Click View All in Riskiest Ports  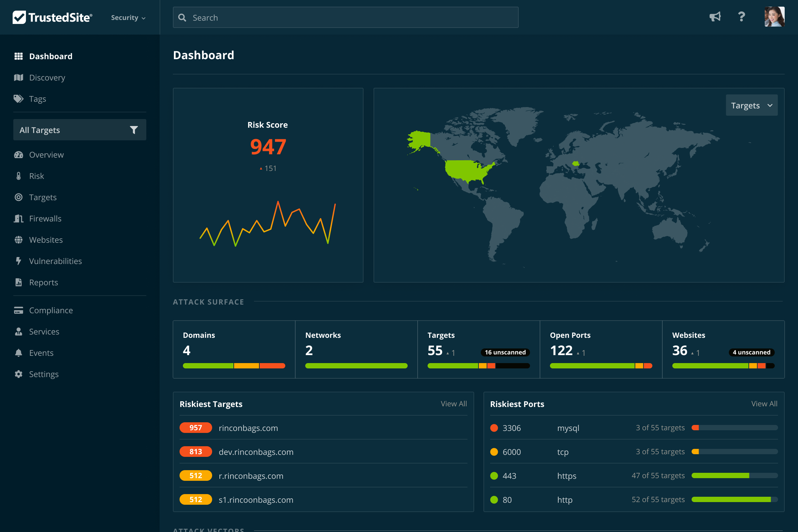click(764, 404)
